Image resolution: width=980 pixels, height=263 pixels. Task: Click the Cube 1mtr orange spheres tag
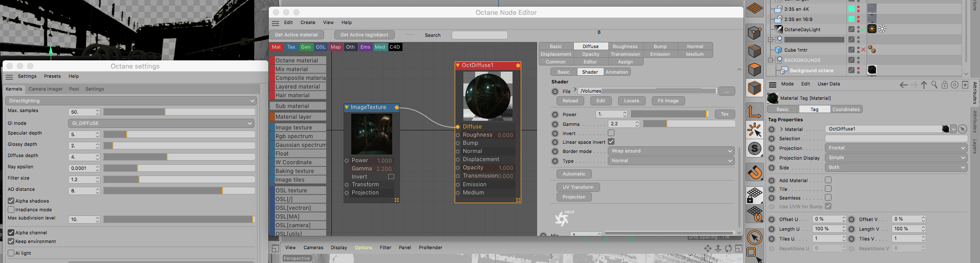[872, 50]
